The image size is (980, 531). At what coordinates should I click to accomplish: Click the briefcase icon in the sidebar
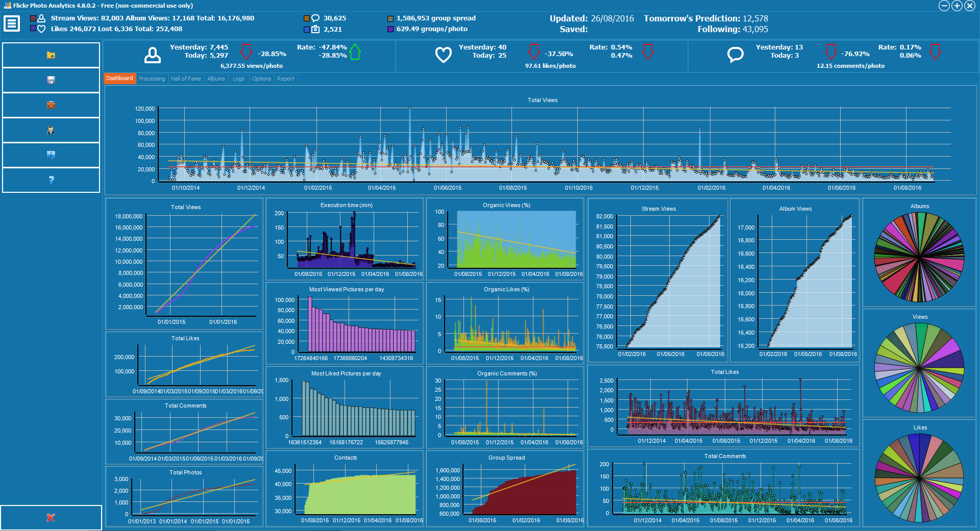coord(51,105)
